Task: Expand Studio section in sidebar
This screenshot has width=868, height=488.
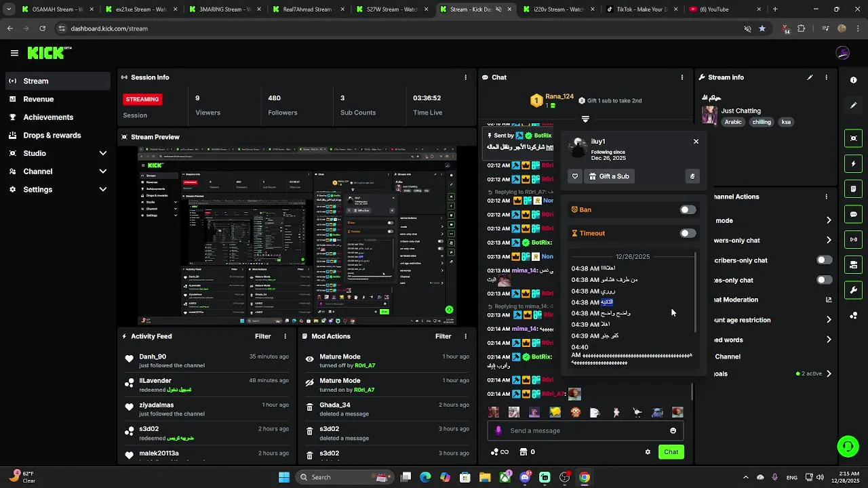Action: pos(103,153)
